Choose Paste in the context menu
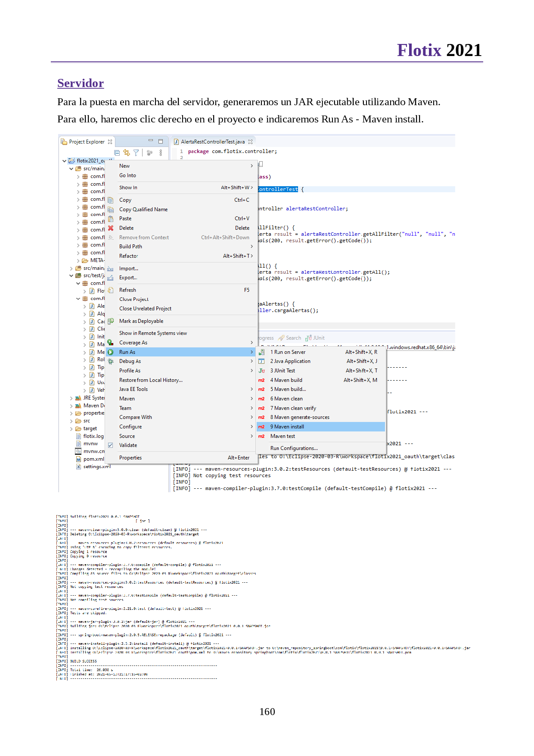 (182, 219)
